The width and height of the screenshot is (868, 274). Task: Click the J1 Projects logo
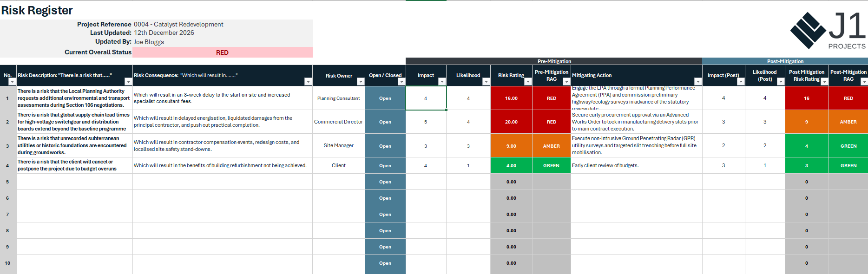[828, 31]
